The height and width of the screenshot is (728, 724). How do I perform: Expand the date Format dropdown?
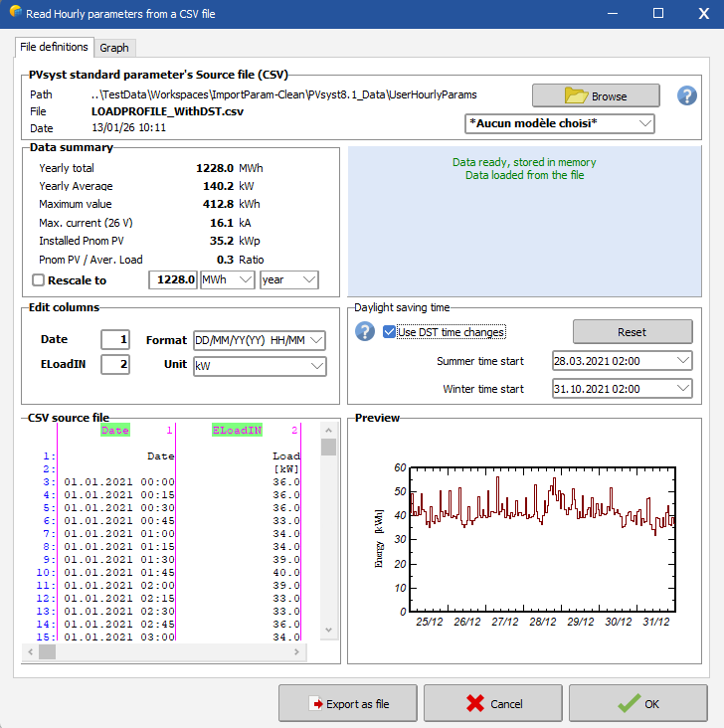coord(259,340)
